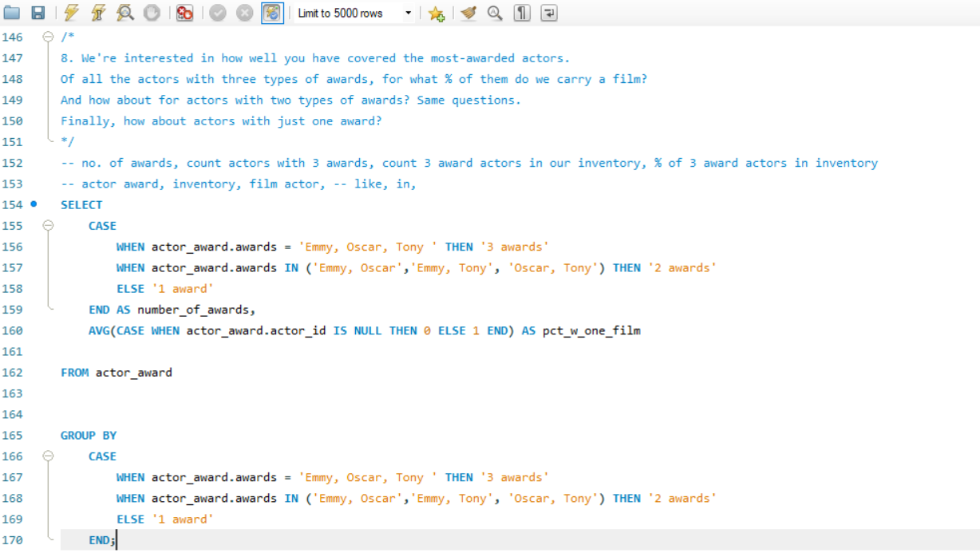Toggle stop-on-error execution icon

pyautogui.click(x=185, y=13)
